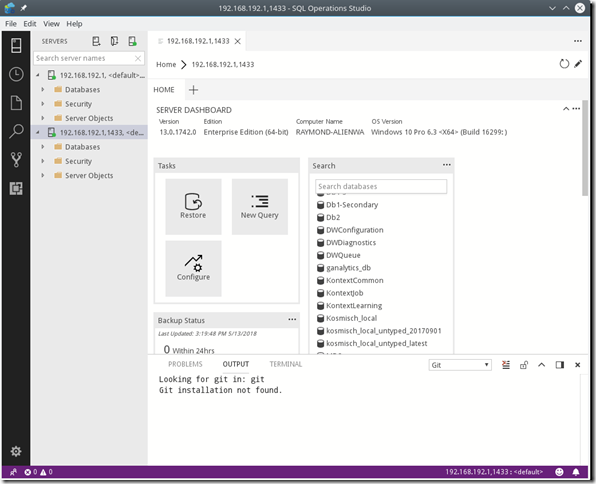Switch to the TERMINAL panel tab

coord(286,364)
